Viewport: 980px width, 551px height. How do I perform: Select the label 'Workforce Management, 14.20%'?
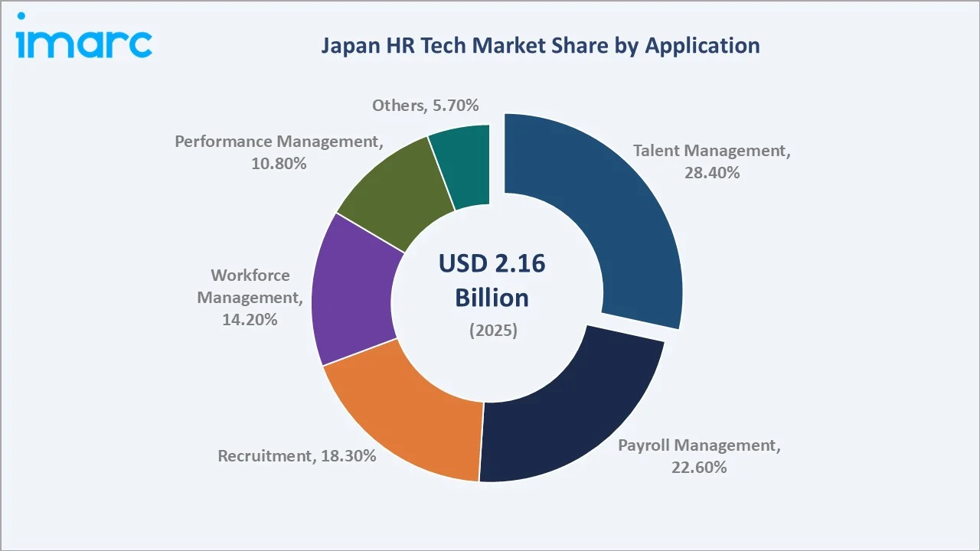tap(250, 297)
